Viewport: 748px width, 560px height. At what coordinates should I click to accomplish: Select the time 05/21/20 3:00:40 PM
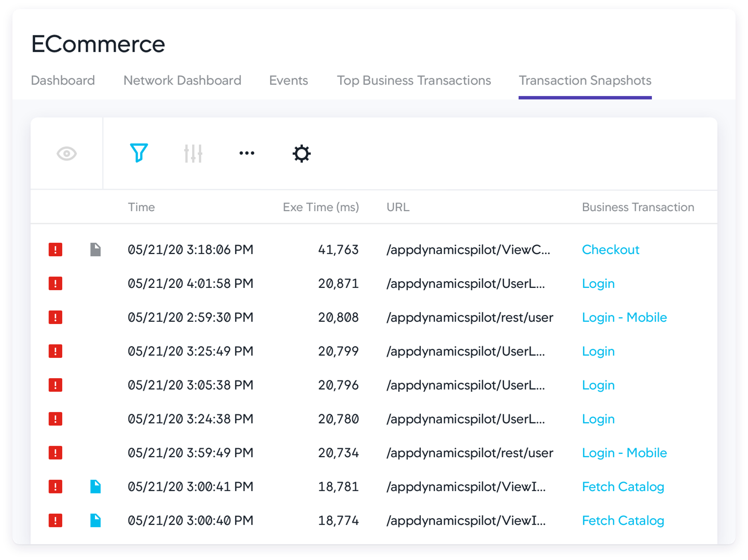(190, 520)
